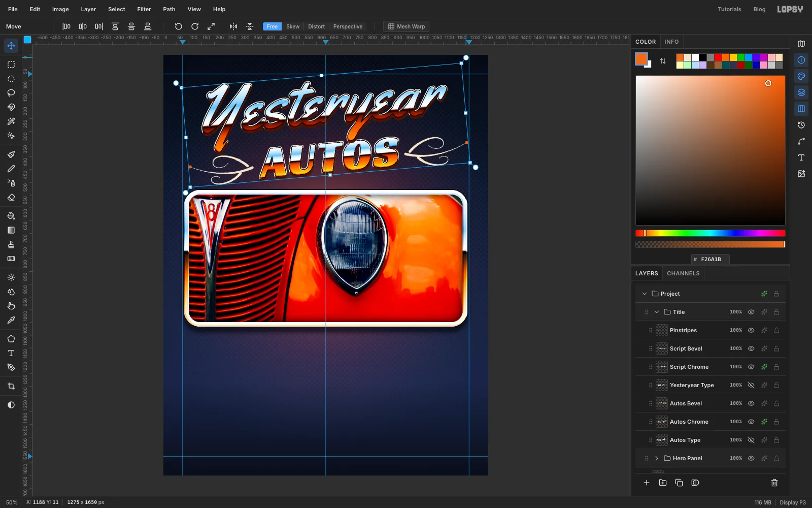Hide the Autos Bevel layer

coord(751,403)
